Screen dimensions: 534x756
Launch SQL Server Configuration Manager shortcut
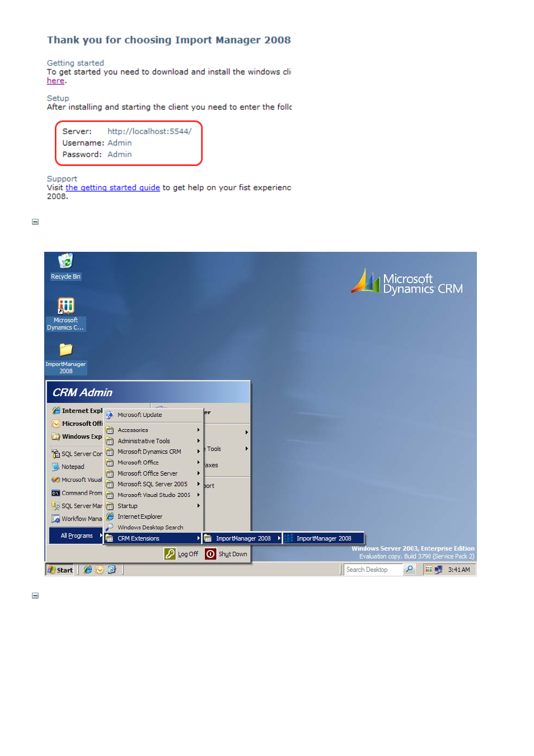point(77,454)
